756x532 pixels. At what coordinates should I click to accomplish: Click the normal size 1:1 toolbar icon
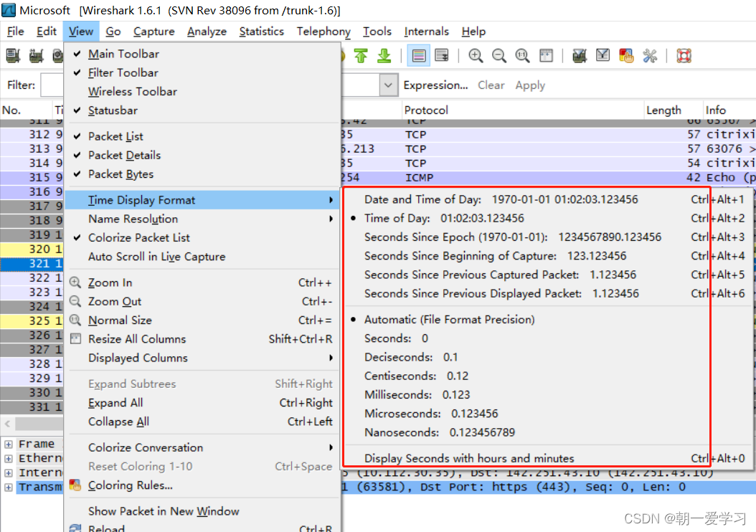pos(522,56)
